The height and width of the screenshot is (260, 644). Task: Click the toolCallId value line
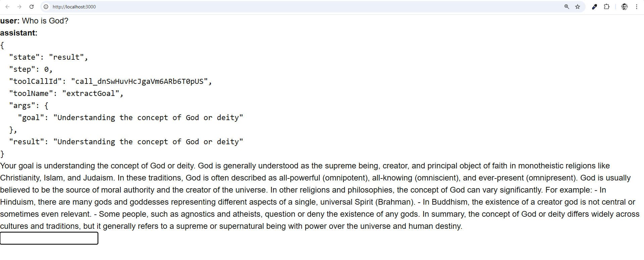click(x=111, y=82)
